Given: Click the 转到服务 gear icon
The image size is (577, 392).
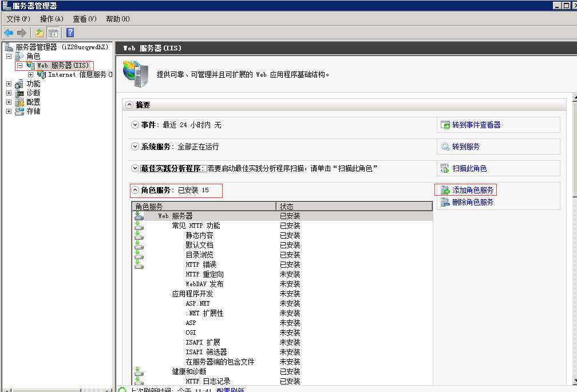Looking at the screenshot, I should pos(445,146).
